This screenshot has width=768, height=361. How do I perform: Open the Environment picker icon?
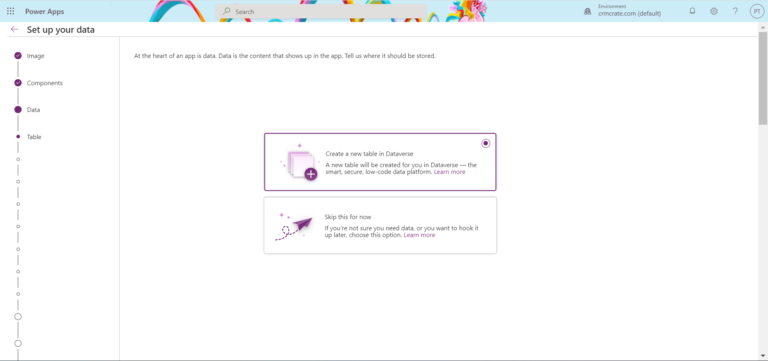coord(587,12)
